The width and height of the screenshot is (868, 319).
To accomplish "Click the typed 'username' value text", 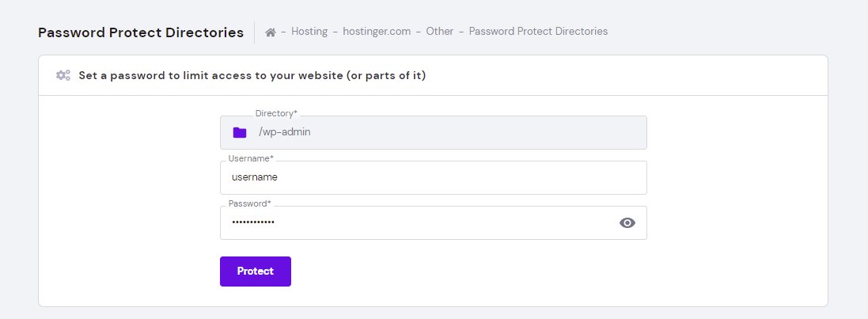I will coord(255,178).
